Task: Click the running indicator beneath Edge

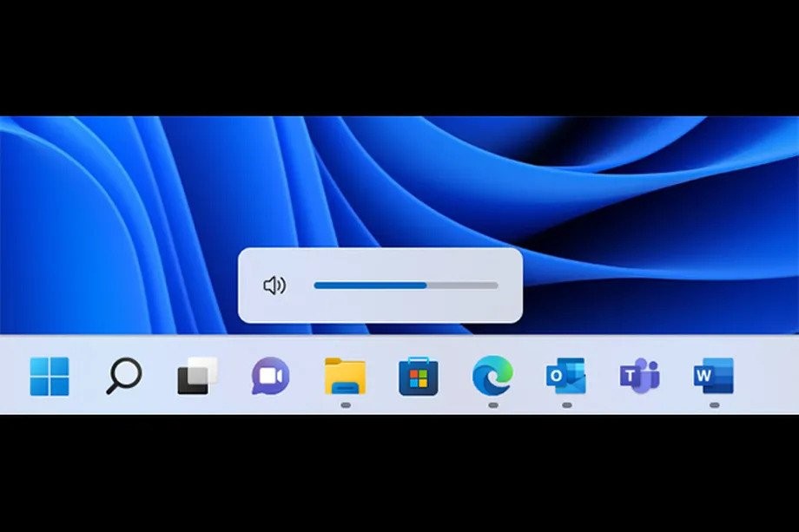Action: [x=492, y=405]
